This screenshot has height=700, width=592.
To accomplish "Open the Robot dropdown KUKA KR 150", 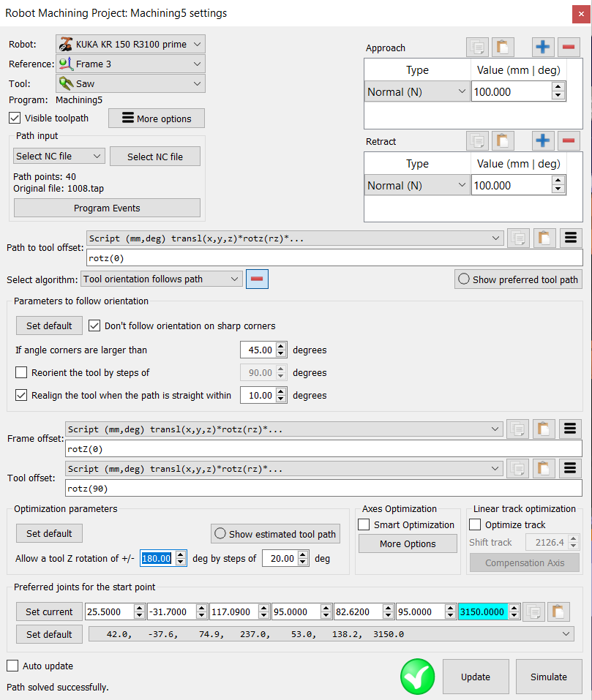I will [130, 44].
